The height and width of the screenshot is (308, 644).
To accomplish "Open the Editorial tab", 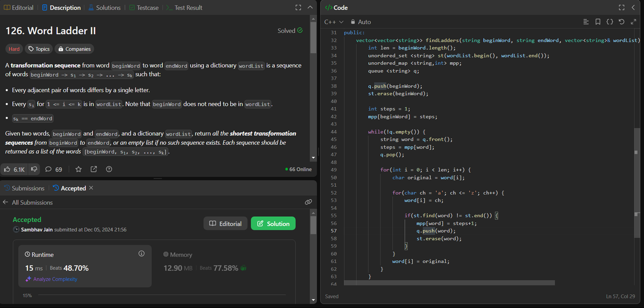I will point(18,8).
